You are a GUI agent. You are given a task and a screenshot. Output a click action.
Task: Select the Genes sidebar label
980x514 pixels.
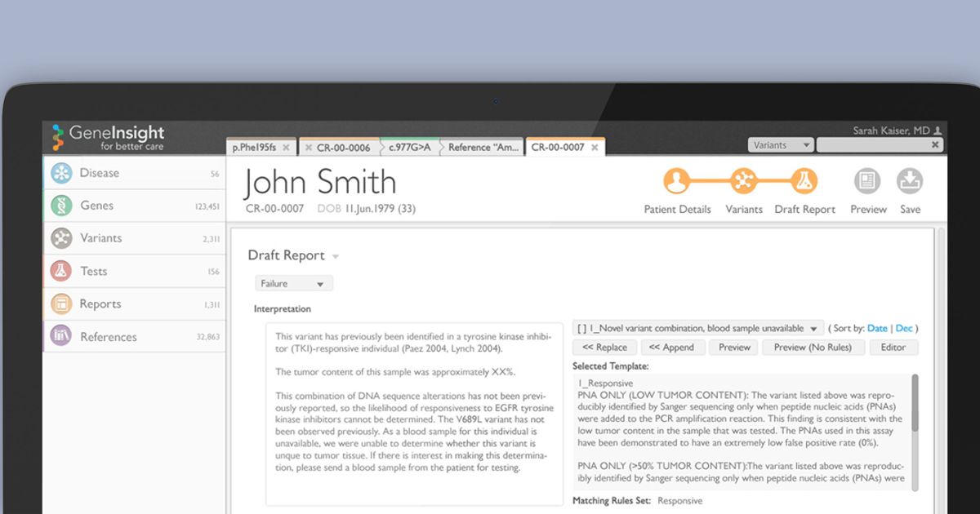click(x=96, y=206)
